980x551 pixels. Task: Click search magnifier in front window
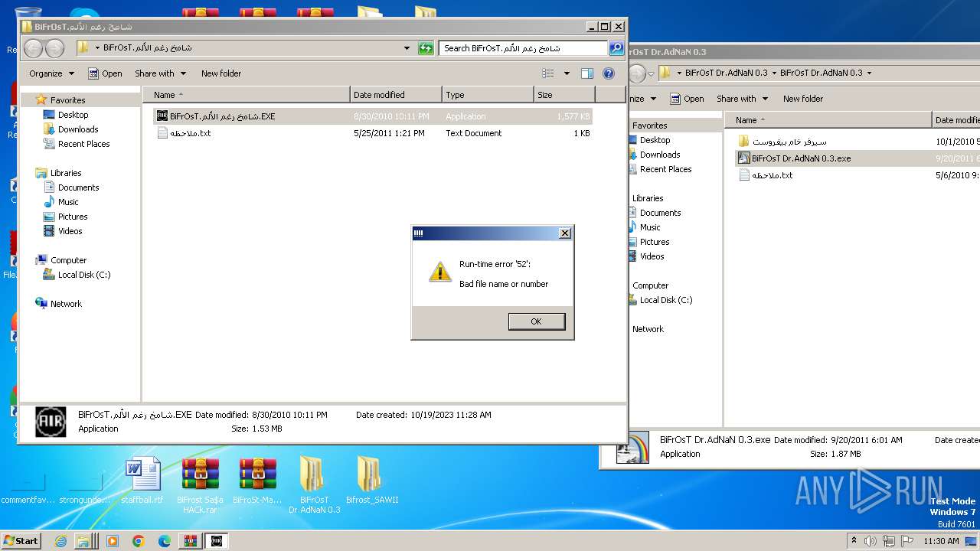[x=616, y=48]
